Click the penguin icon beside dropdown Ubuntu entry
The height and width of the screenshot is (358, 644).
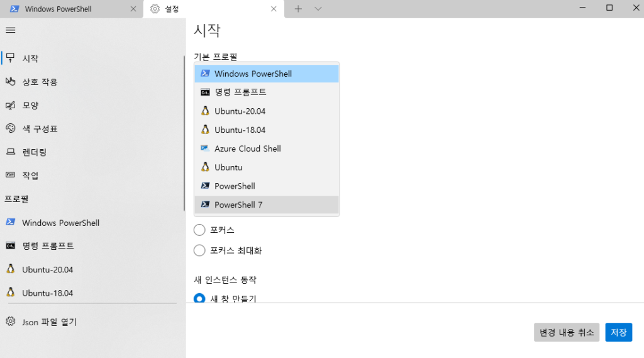[x=205, y=167]
